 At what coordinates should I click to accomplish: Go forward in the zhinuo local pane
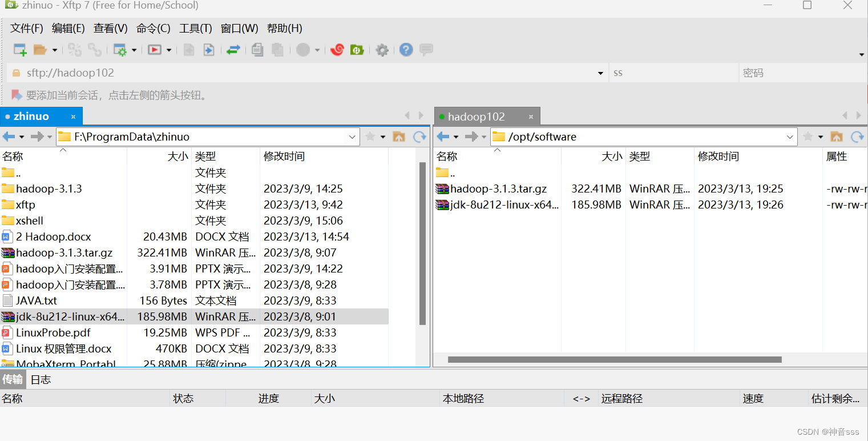point(37,137)
